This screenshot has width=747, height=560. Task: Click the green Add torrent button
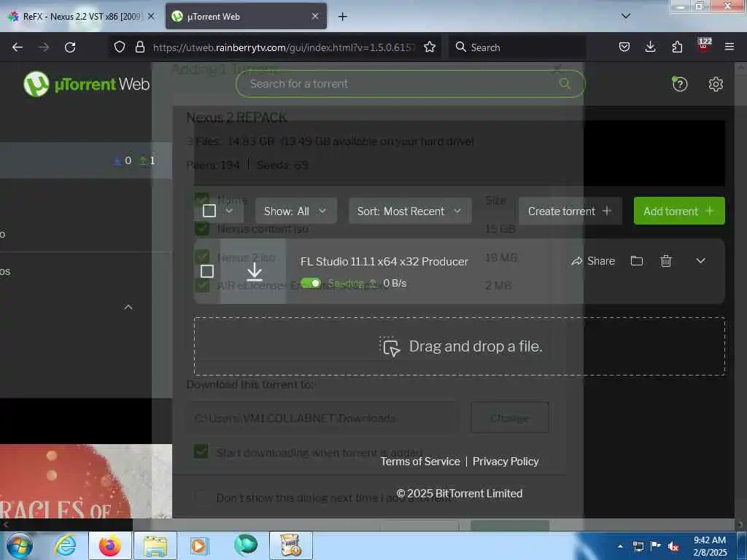pyautogui.click(x=679, y=211)
